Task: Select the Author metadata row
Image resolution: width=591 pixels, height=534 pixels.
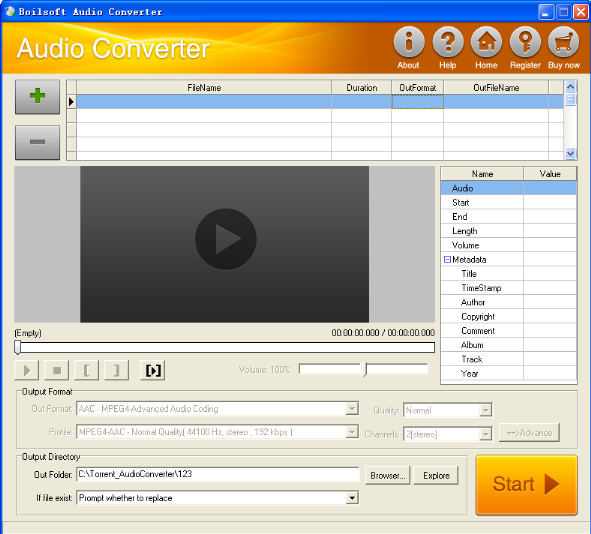Action: (x=508, y=302)
